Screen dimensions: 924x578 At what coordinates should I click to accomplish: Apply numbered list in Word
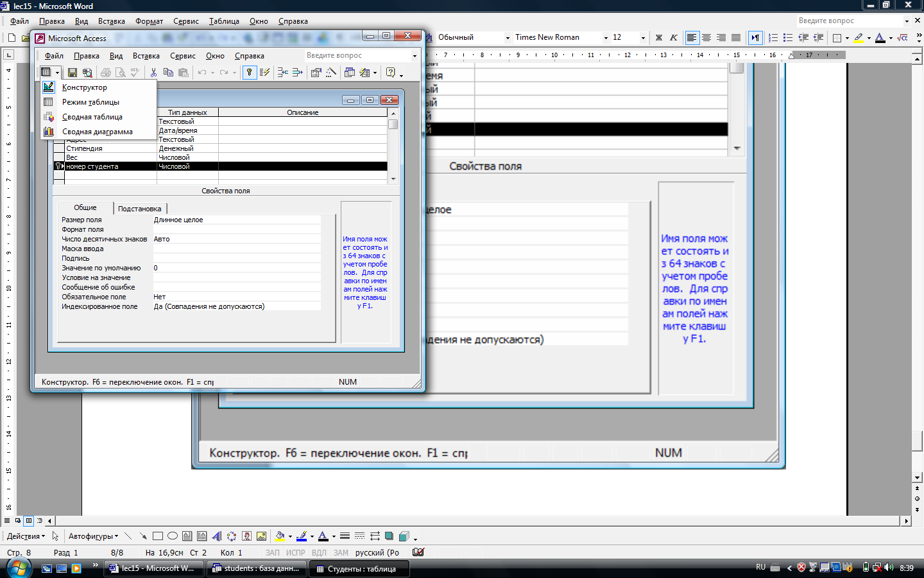pos(773,38)
